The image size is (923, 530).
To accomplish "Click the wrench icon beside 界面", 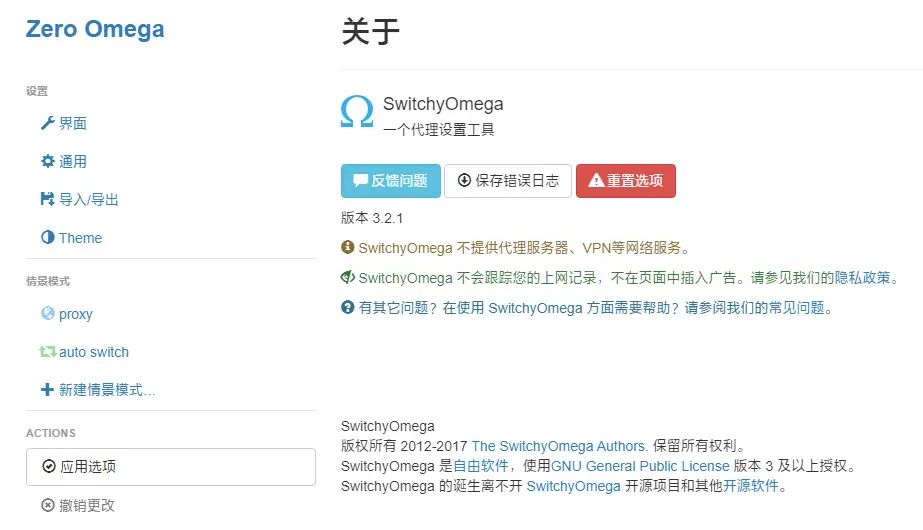I will pyautogui.click(x=47, y=123).
